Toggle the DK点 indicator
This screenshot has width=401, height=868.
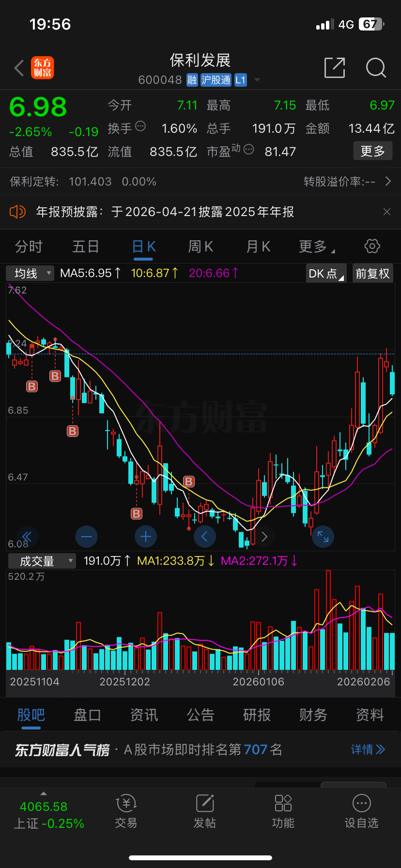click(x=326, y=273)
